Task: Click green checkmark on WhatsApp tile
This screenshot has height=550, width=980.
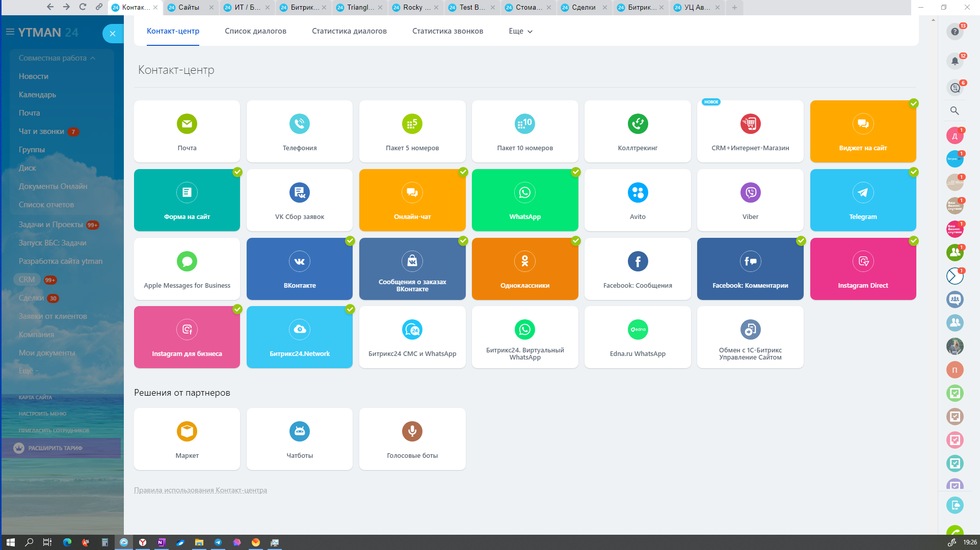Action: tap(575, 172)
